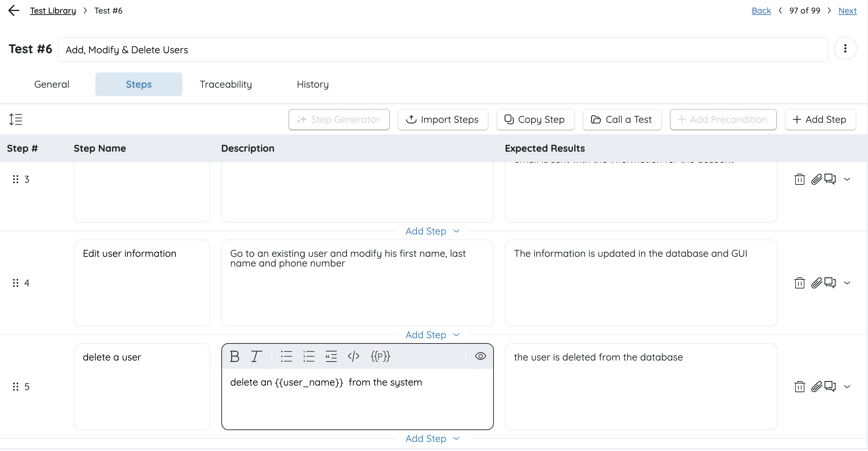Apply Italic formatting in step 5 editor
Image resolution: width=868 pixels, height=451 pixels.
pyautogui.click(x=256, y=356)
